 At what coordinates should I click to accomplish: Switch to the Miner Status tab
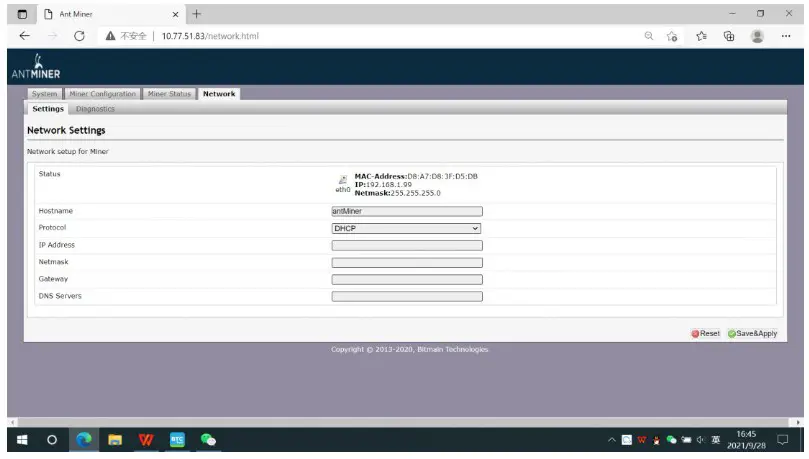tap(169, 94)
